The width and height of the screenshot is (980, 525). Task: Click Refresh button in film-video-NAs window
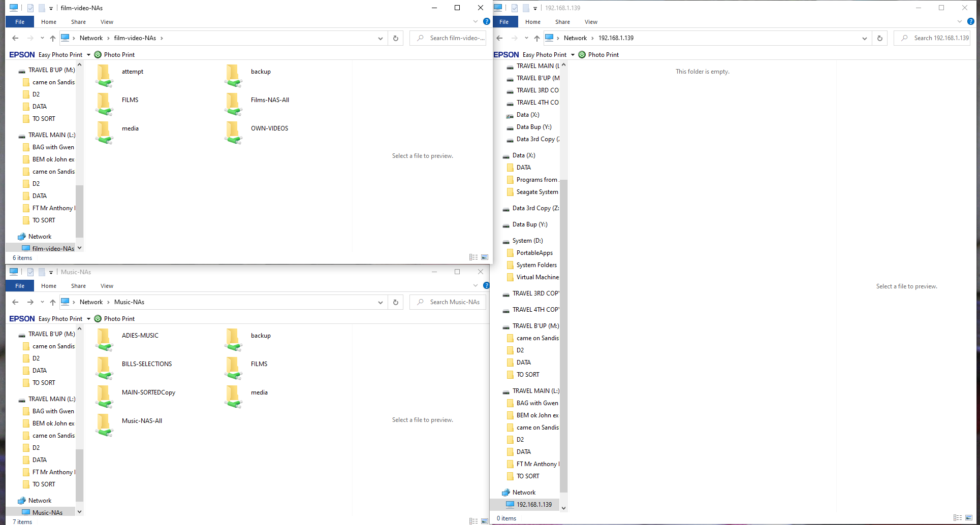click(396, 38)
